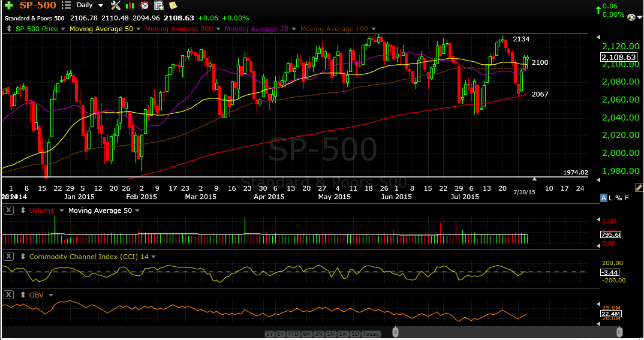Click the green and red bar chart-type icon
Screen dimensions: 644x340
(130, 5)
